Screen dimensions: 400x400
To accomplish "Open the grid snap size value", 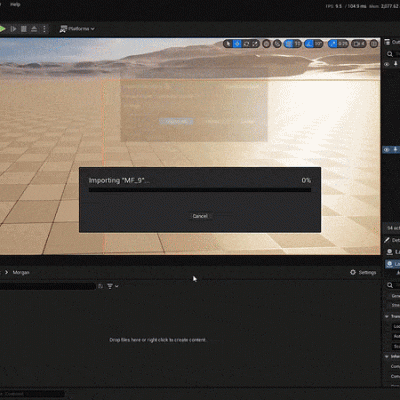I will click(x=297, y=44).
